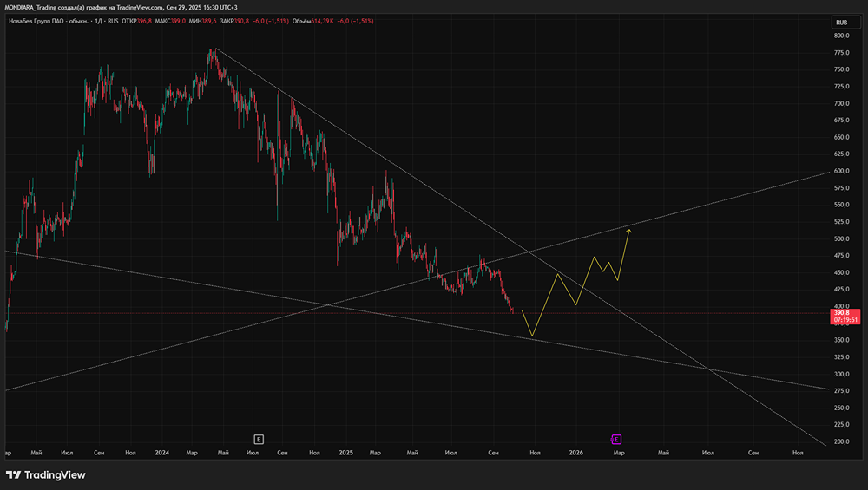Viewport: 868px width, 490px height.
Task: Click the 250,0 price axis label
Action: 841,408
